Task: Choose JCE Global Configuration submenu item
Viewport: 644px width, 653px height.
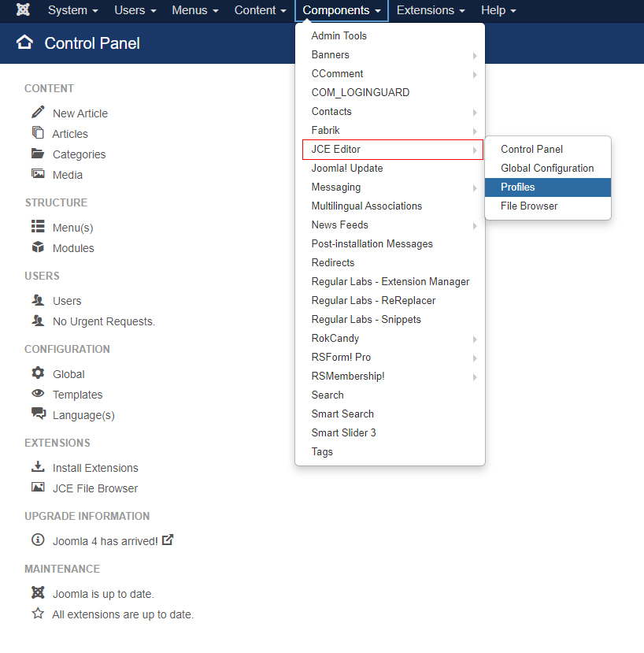Action: click(548, 169)
